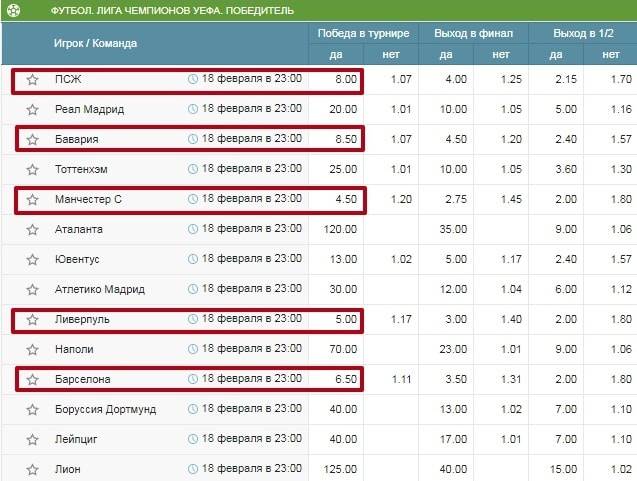Click the Выход в 1/2 column header
637x481 pixels.
[x=583, y=33]
